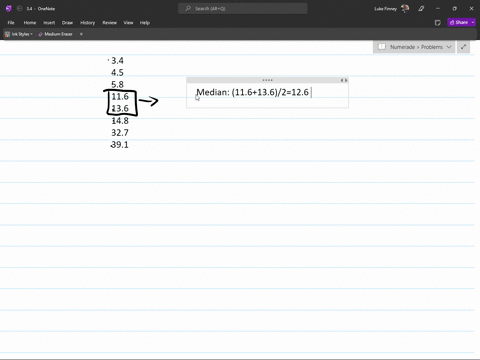480x360 pixels.
Task: Click the notebook icon beside Numerade
Action: pyautogui.click(x=382, y=47)
